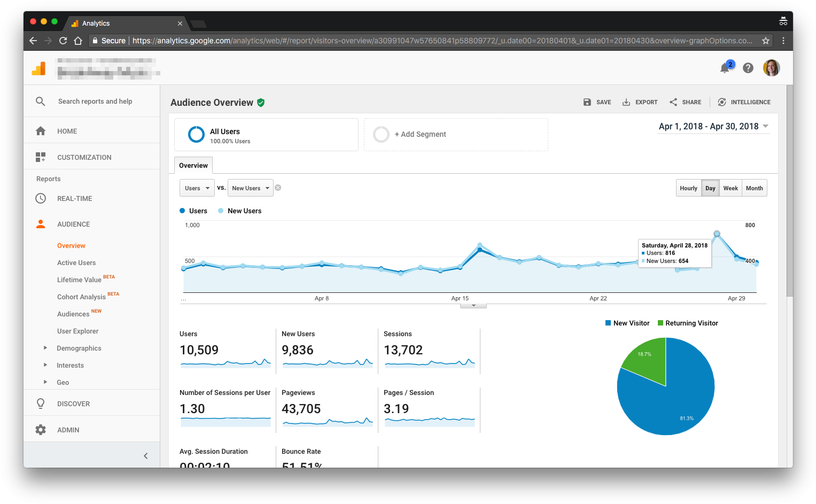Viewport: 816px width, 504px height.
Task: Click the Save report icon
Action: (x=587, y=102)
